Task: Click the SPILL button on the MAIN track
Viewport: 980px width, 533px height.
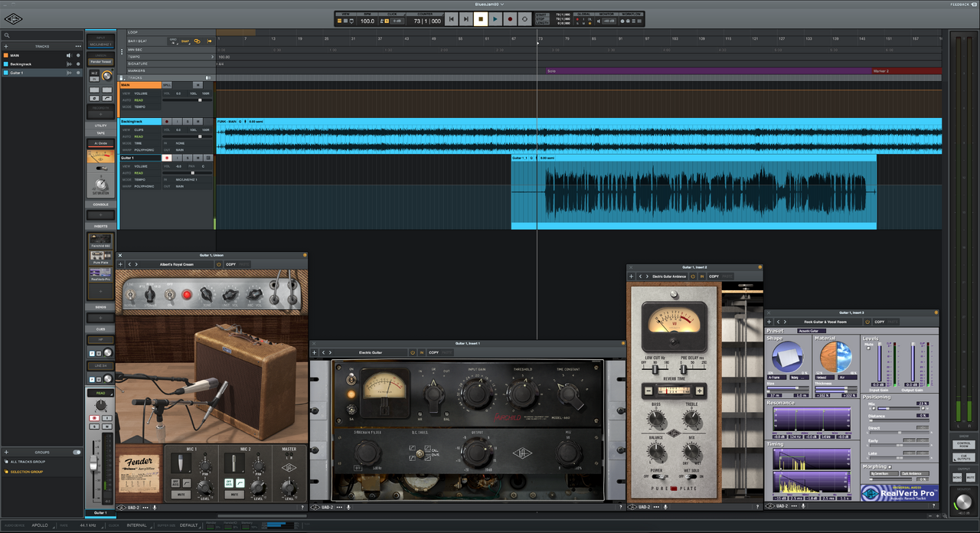Action: click(x=167, y=84)
